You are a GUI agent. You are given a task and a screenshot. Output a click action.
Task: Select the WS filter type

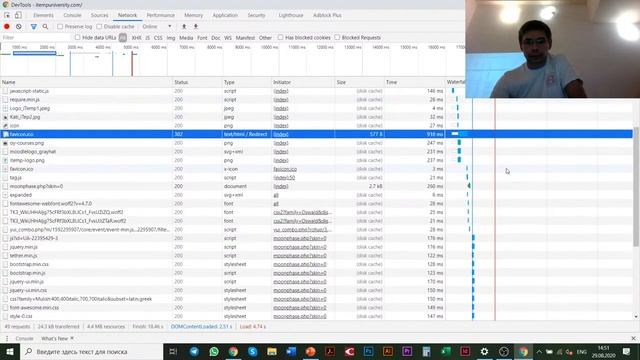tap(228, 38)
